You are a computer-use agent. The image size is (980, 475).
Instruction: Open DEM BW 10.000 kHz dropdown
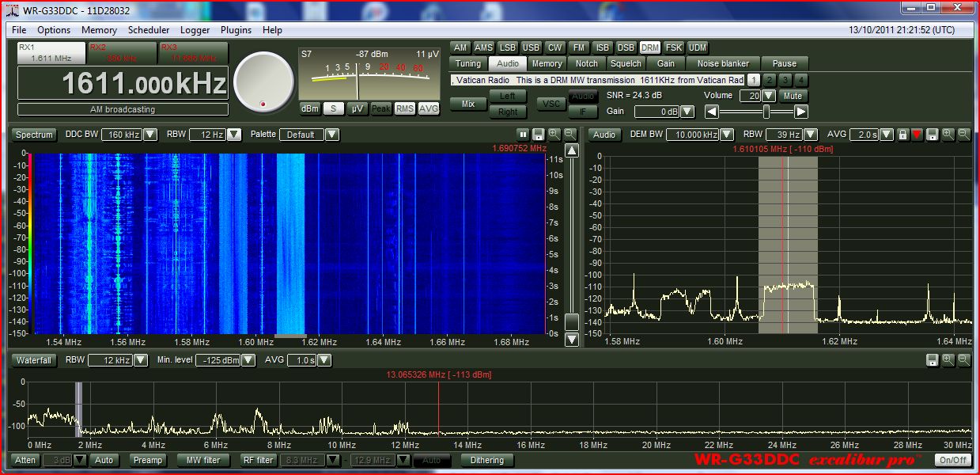725,135
